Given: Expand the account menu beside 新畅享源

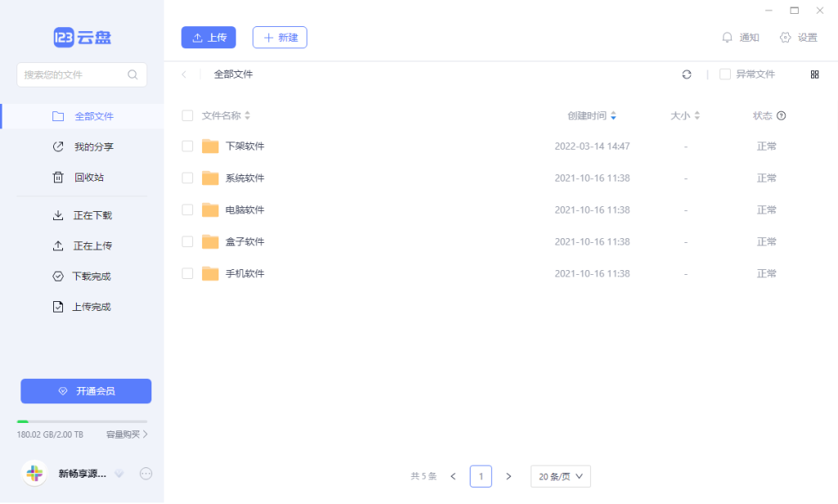Looking at the screenshot, I should (119, 473).
